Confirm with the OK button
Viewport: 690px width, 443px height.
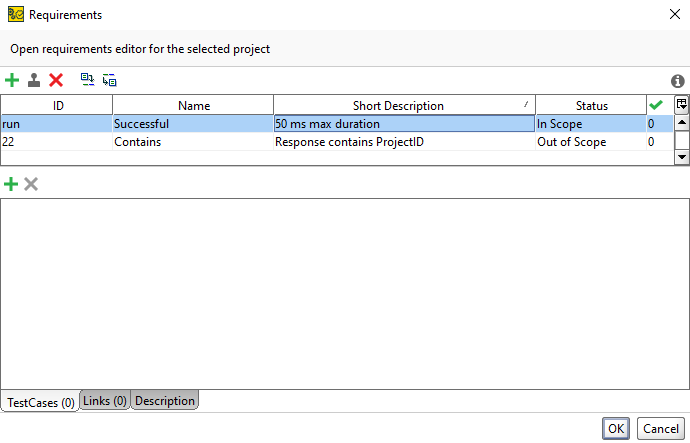coord(616,428)
